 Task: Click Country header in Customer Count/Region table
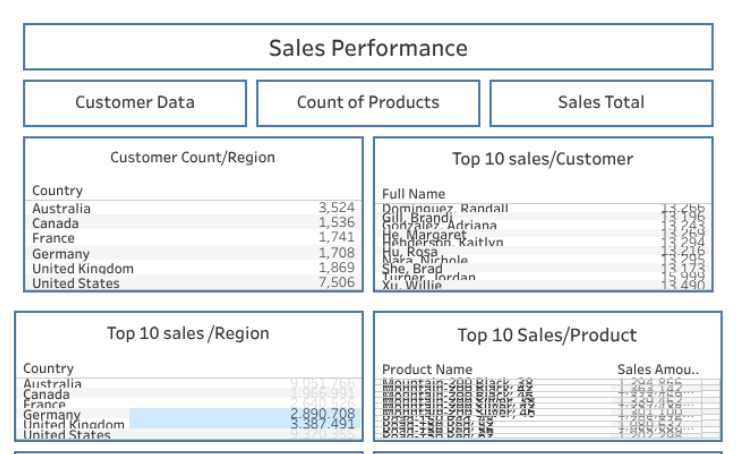(x=57, y=191)
